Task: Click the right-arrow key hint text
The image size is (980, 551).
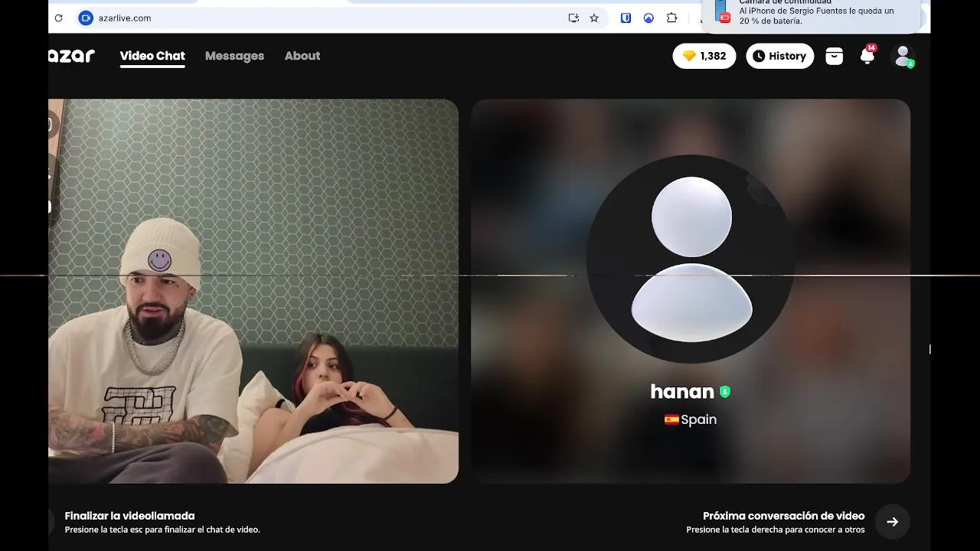Action: (776, 530)
